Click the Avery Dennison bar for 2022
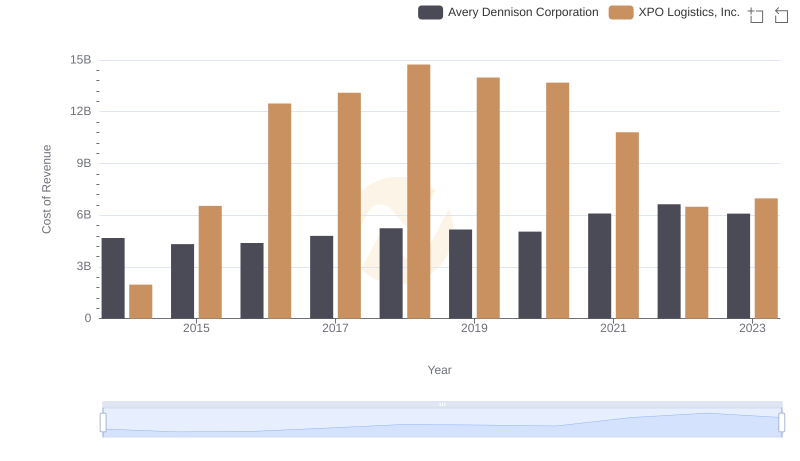This screenshot has height=461, width=800. pos(669,261)
